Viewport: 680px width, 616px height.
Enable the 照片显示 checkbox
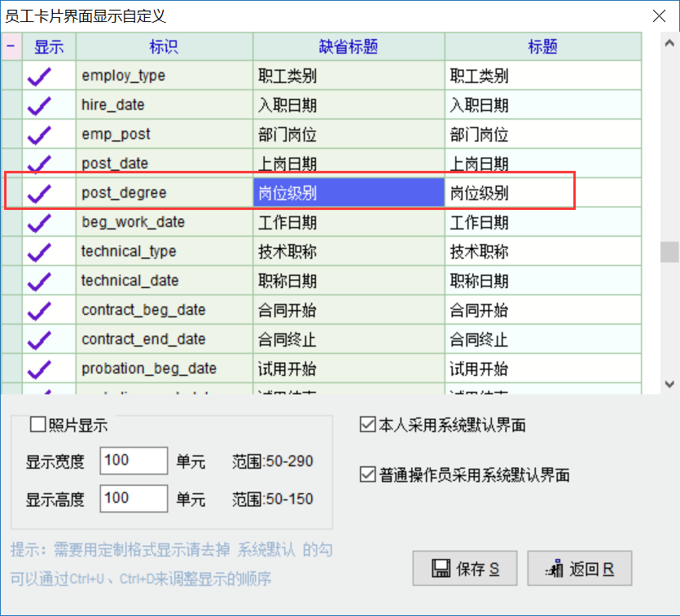click(37, 425)
